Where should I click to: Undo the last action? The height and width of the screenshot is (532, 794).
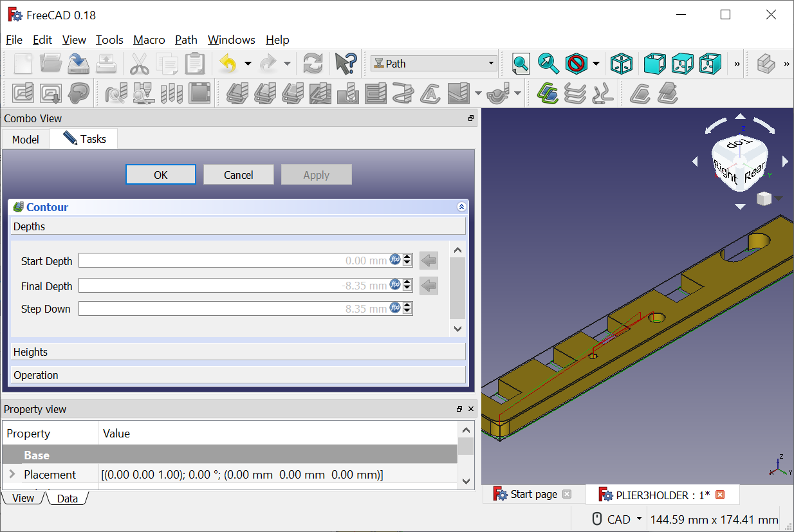[228, 64]
